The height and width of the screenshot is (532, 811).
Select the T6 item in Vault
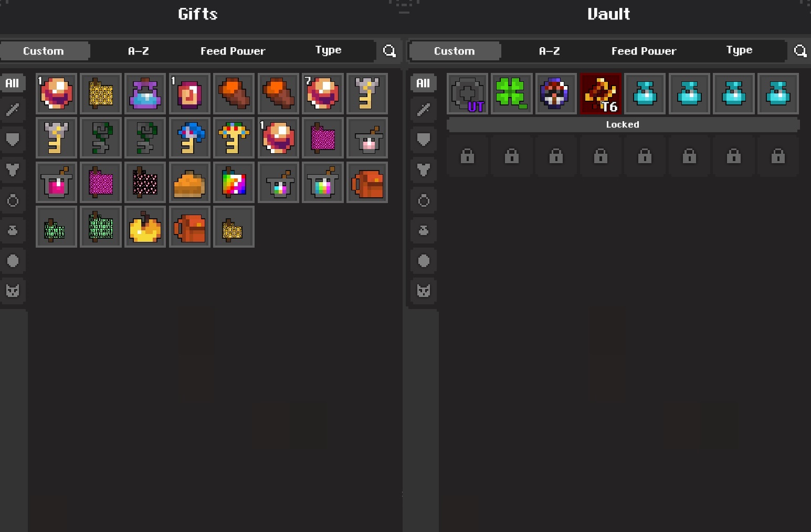pyautogui.click(x=601, y=93)
